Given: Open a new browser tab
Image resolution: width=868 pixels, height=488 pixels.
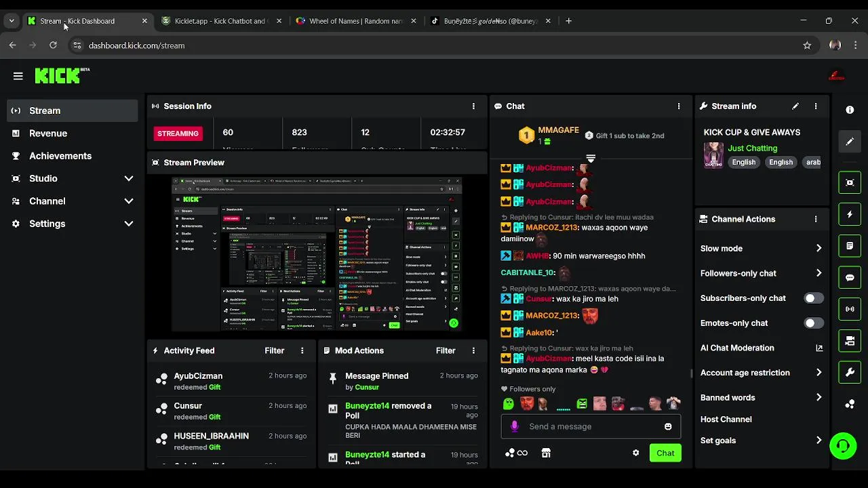Looking at the screenshot, I should tap(568, 21).
